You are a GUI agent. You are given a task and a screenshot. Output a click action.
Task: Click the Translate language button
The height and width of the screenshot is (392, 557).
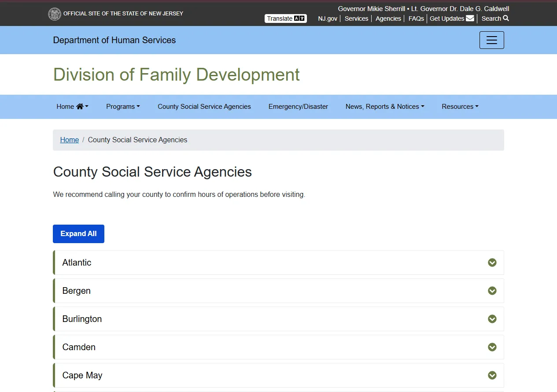(286, 18)
